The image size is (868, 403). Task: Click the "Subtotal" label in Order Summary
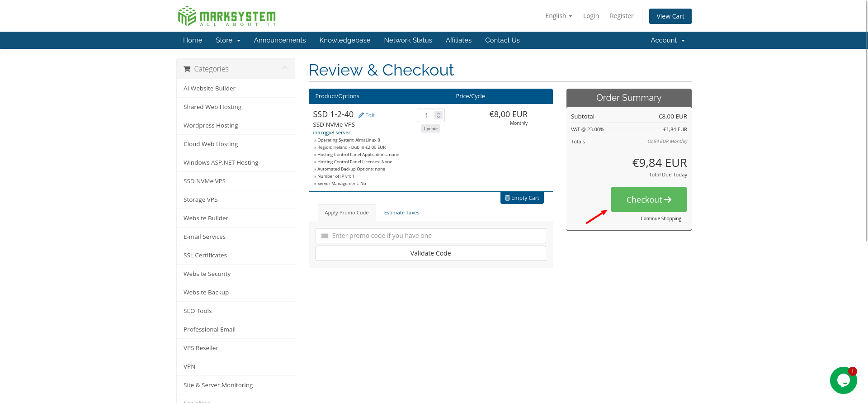pyautogui.click(x=582, y=116)
